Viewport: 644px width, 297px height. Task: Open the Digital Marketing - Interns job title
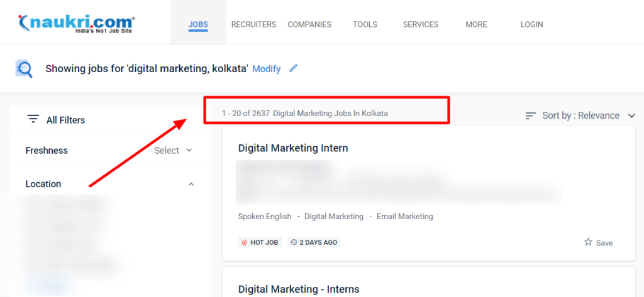coord(299,289)
